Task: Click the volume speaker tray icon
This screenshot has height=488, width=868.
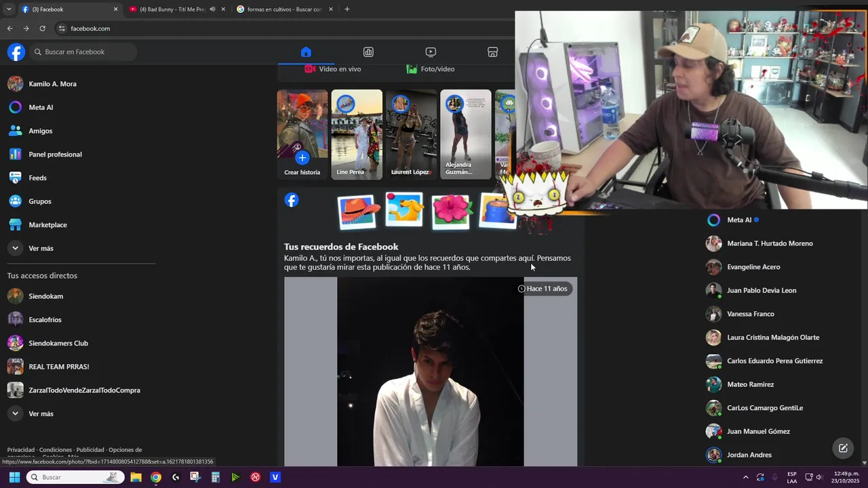Action: 819,477
